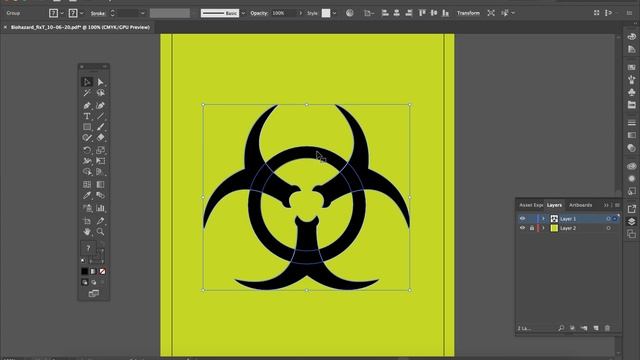Image resolution: width=640 pixels, height=360 pixels.
Task: Select the Line Segment tool
Action: pos(100,116)
